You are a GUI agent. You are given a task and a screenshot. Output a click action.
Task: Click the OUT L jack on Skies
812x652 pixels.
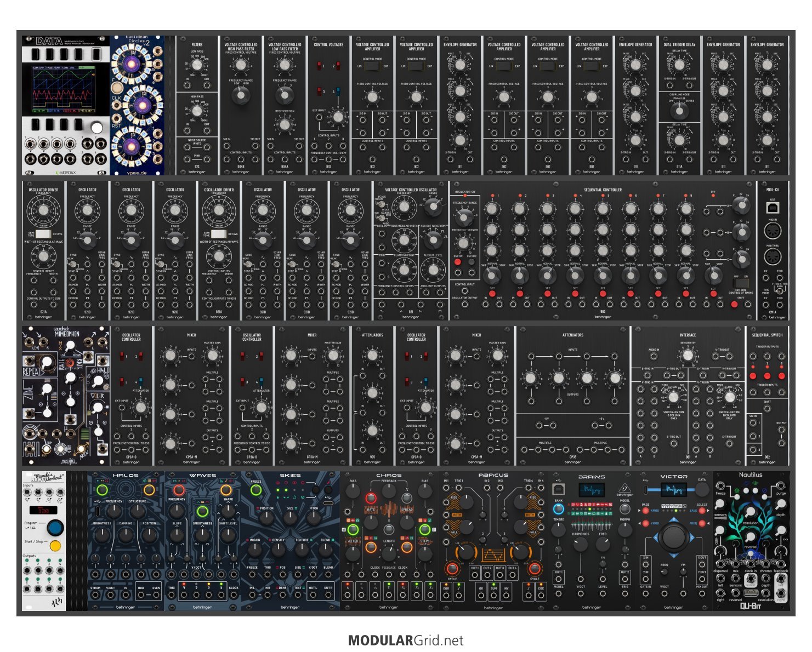(x=313, y=594)
